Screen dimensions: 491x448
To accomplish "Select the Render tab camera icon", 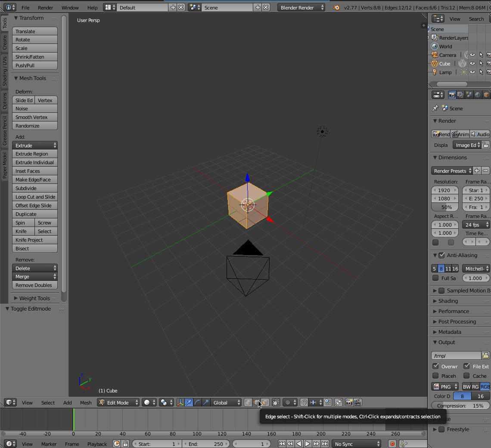I will point(452,95).
